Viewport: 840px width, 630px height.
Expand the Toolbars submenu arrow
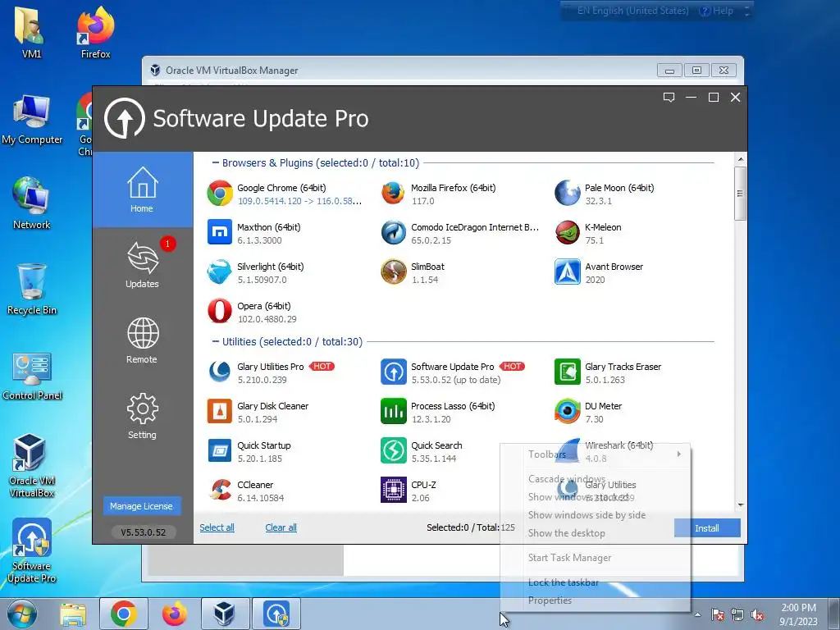point(678,454)
